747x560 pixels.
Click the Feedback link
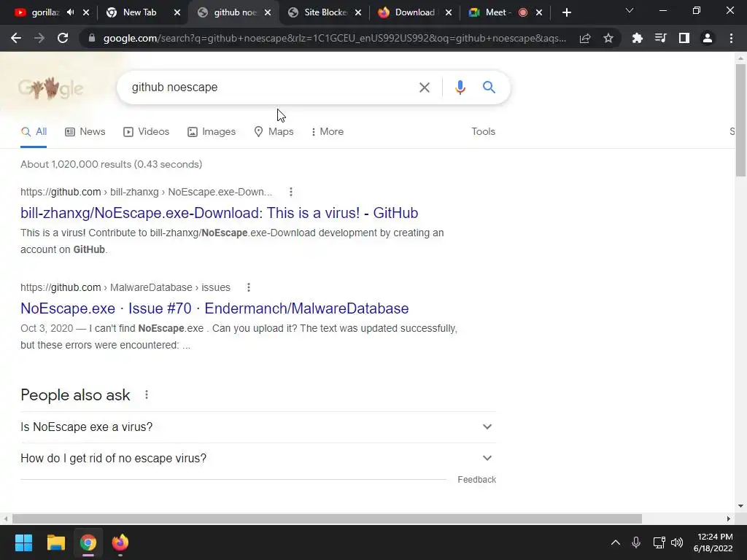pos(476,480)
